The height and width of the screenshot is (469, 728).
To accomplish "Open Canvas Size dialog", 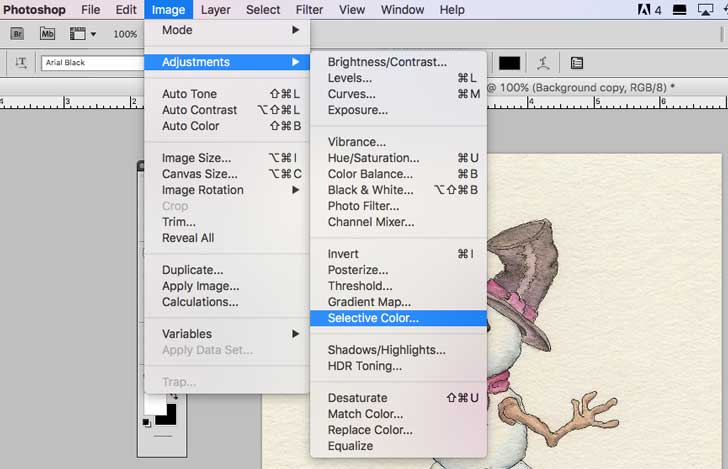I will pos(227,174).
